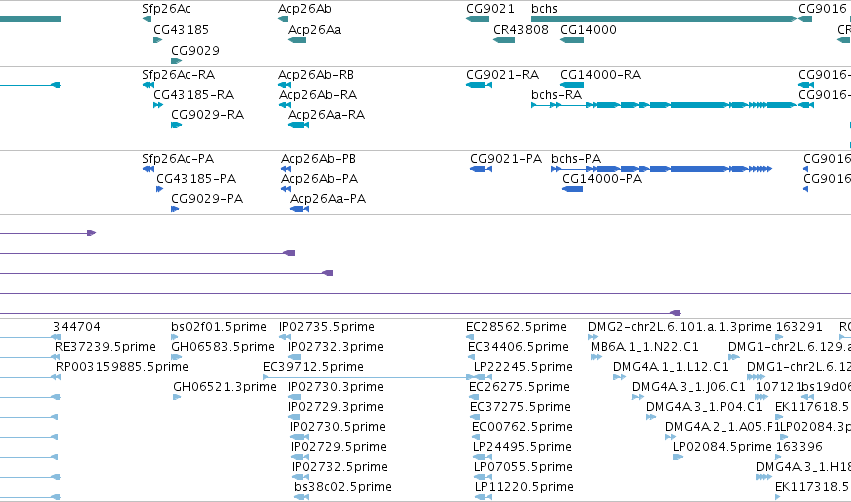Select the CG14000-PA protein feature
Image resolution: width=851 pixels, height=502 pixels.
[573, 189]
